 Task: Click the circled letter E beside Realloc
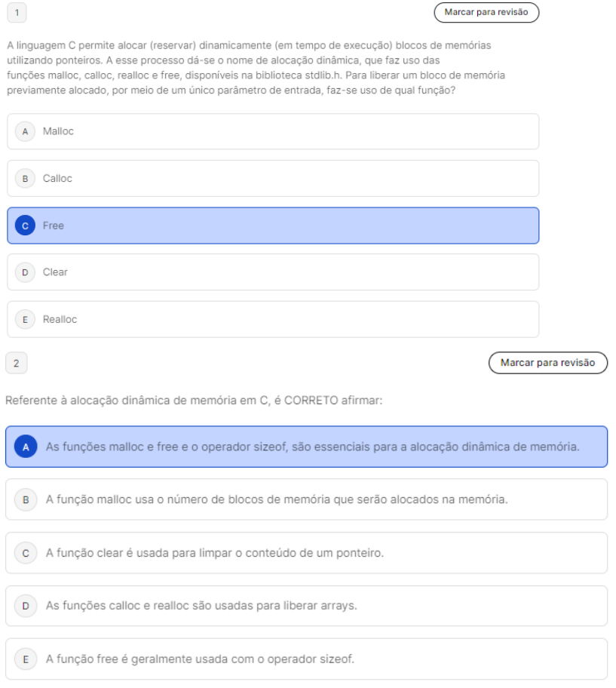point(25,319)
